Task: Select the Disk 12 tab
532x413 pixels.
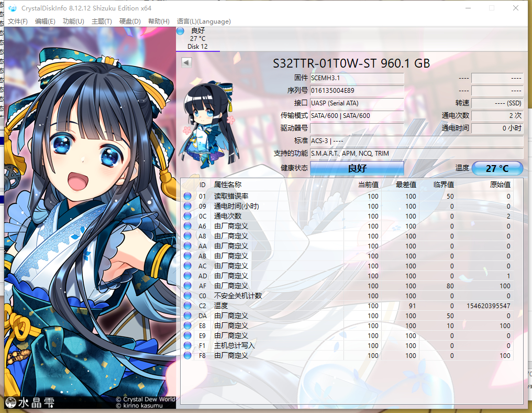Action: coord(198,39)
